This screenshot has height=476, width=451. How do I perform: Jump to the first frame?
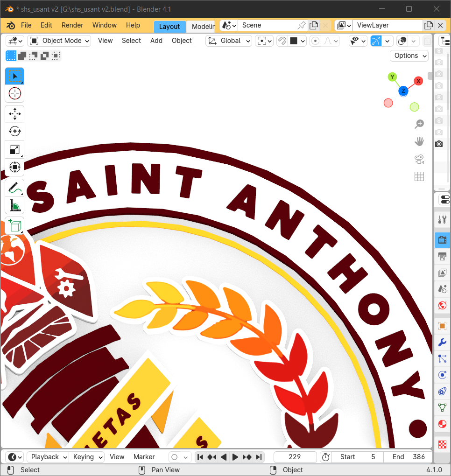200,457
